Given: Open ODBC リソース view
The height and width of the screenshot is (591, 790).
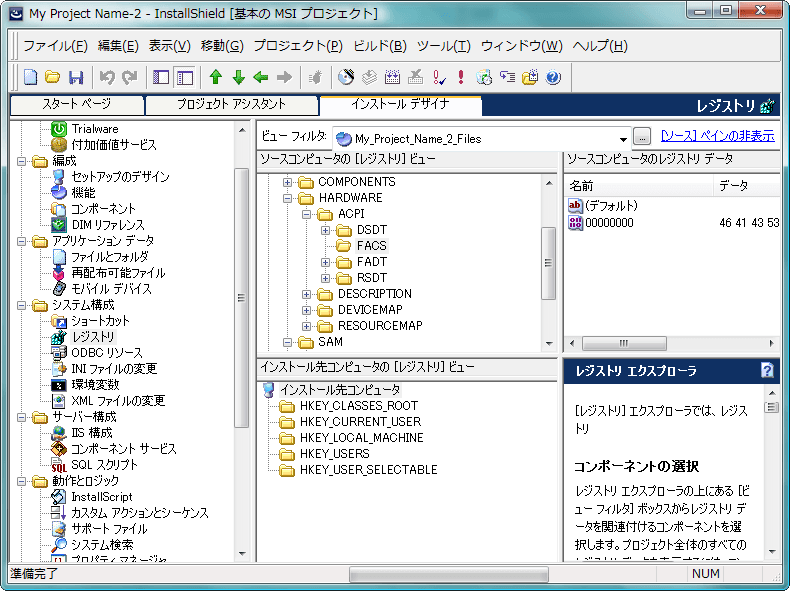Looking at the screenshot, I should coord(107,353).
